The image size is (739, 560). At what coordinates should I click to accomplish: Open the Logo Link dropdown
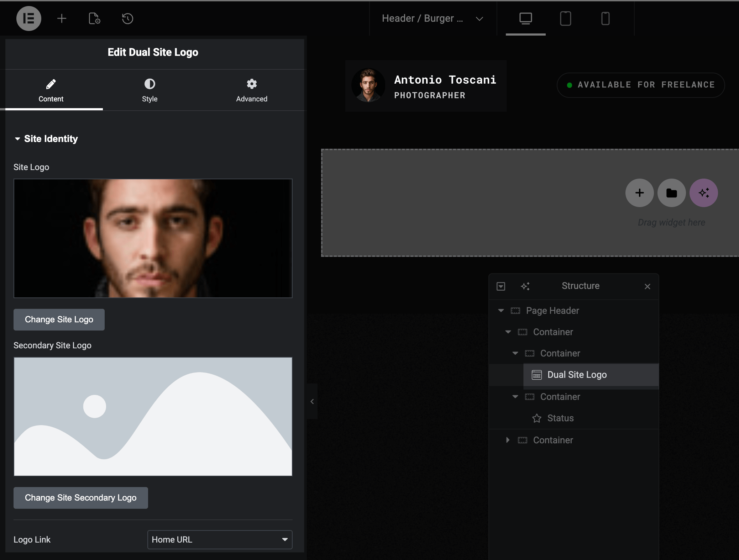(x=220, y=539)
